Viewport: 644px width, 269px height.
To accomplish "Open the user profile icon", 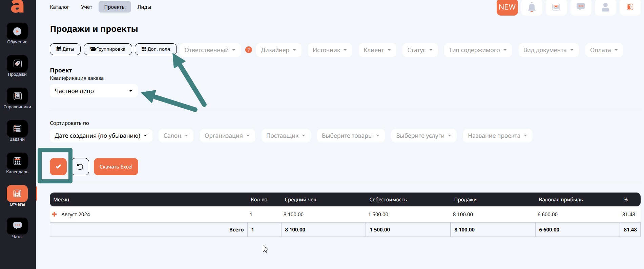I will tap(605, 7).
